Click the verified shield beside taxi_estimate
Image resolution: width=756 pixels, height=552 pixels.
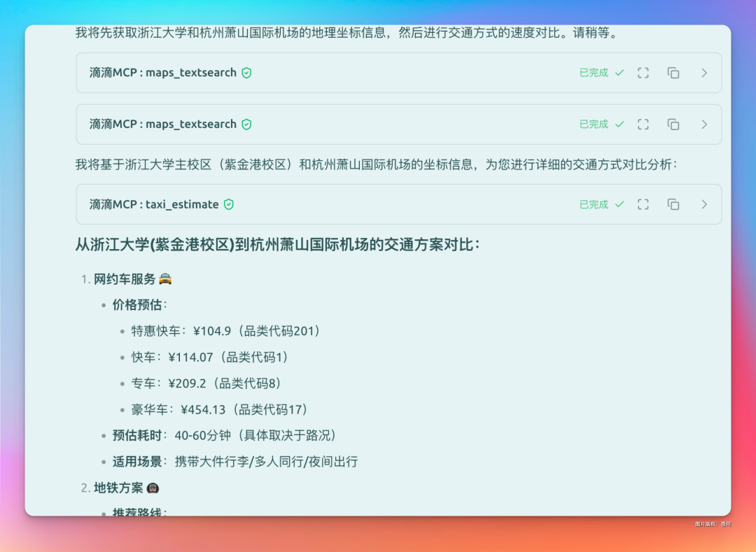229,204
